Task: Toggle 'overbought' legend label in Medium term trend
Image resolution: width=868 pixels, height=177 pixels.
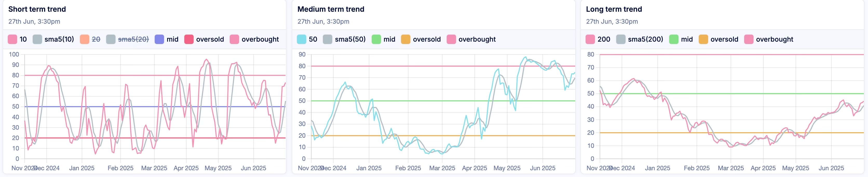Action: pyautogui.click(x=477, y=39)
